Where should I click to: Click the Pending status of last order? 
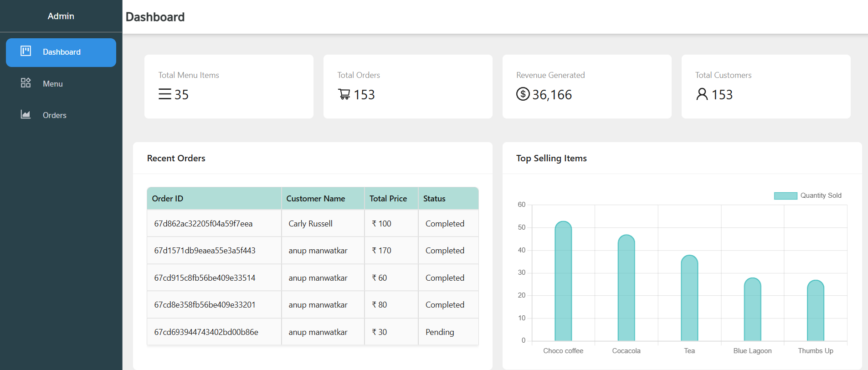(x=440, y=332)
